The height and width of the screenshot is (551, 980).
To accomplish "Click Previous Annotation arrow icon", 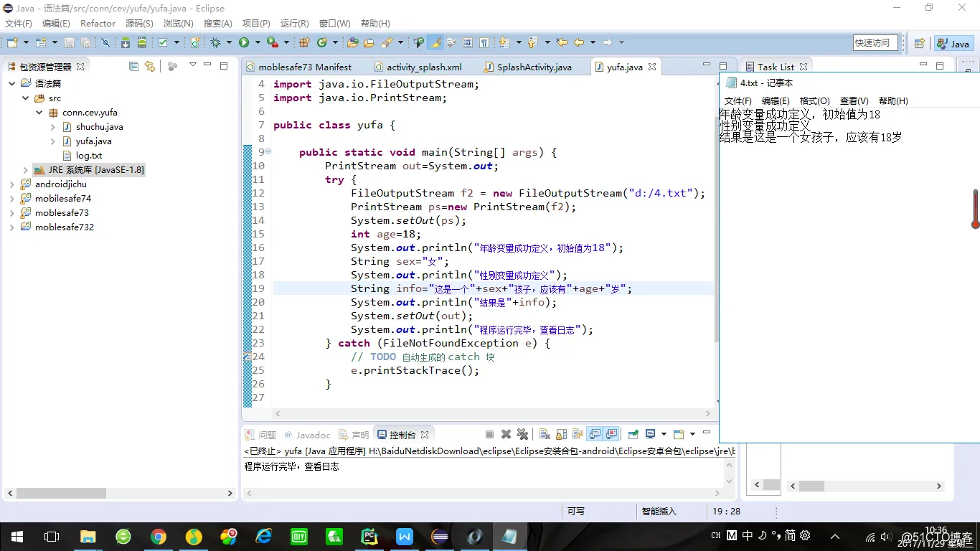I will click(532, 42).
